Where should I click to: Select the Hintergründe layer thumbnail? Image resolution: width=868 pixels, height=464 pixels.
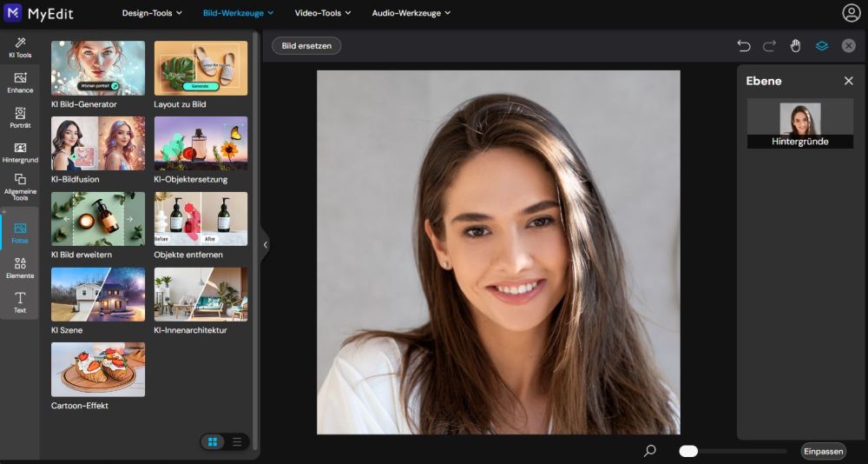[x=799, y=123]
